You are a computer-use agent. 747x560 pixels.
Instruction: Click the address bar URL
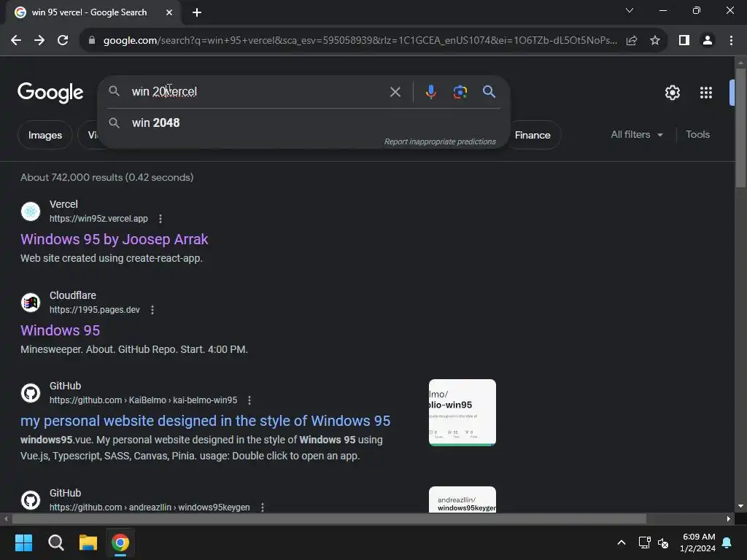coord(360,41)
